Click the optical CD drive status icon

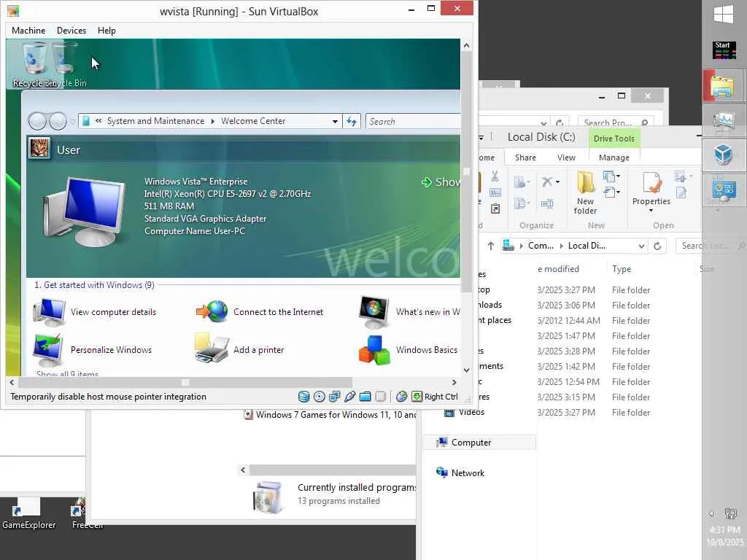click(x=320, y=396)
